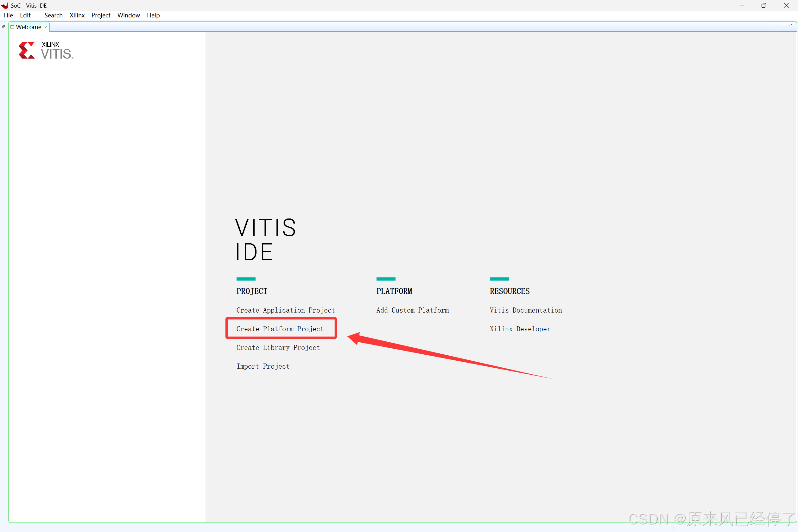Screen dimensions: 798x532
Task: Open Add Custom Platform
Action: pyautogui.click(x=412, y=310)
